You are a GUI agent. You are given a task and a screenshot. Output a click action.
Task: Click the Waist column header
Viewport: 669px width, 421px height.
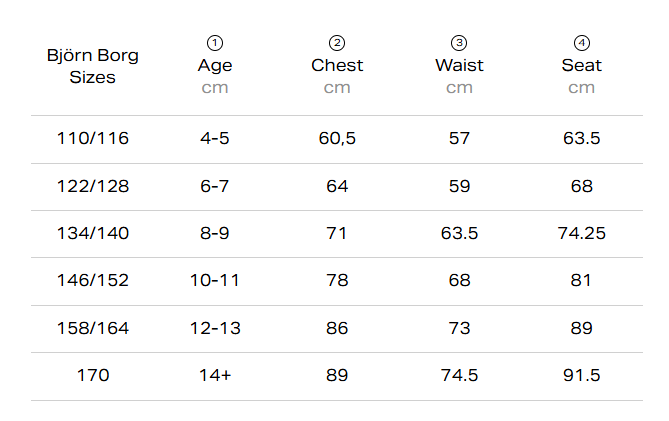[459, 65]
